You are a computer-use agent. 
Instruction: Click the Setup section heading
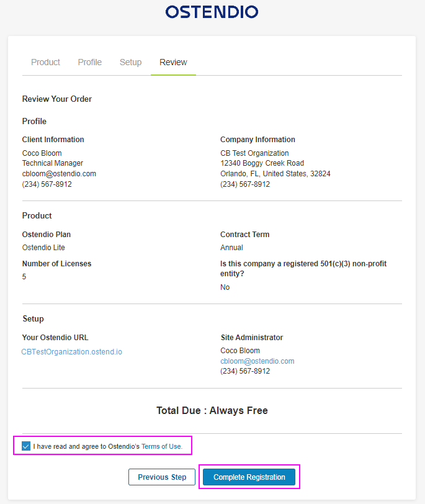pyautogui.click(x=33, y=319)
